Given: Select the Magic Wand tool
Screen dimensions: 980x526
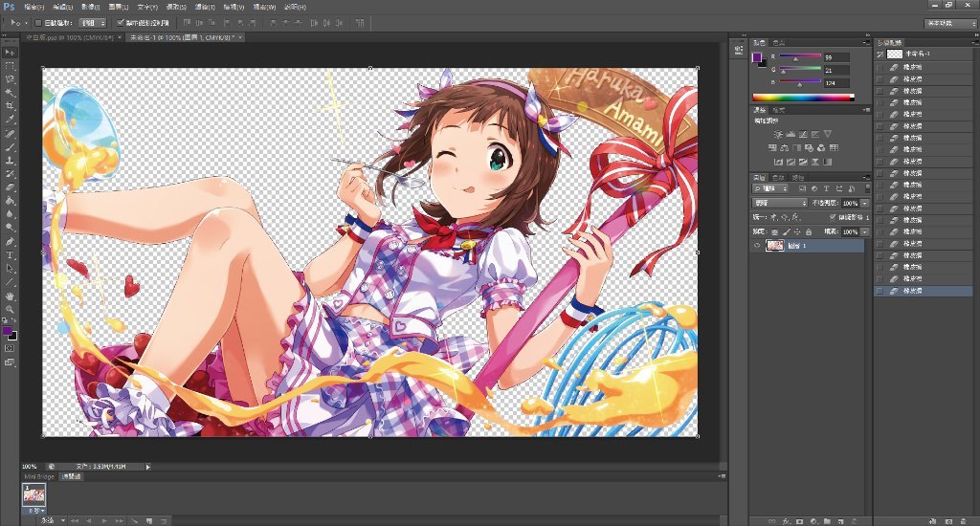Looking at the screenshot, I should coord(10,93).
